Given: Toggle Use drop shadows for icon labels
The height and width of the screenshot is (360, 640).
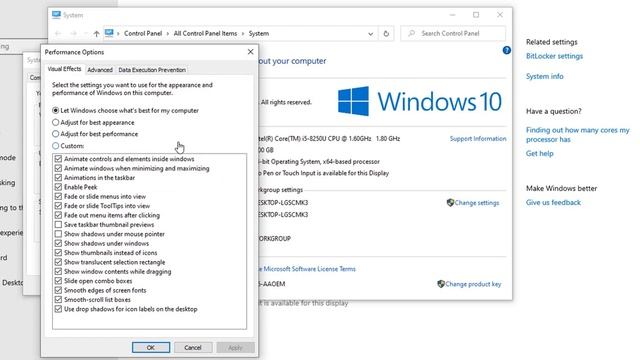Looking at the screenshot, I should [x=58, y=309].
